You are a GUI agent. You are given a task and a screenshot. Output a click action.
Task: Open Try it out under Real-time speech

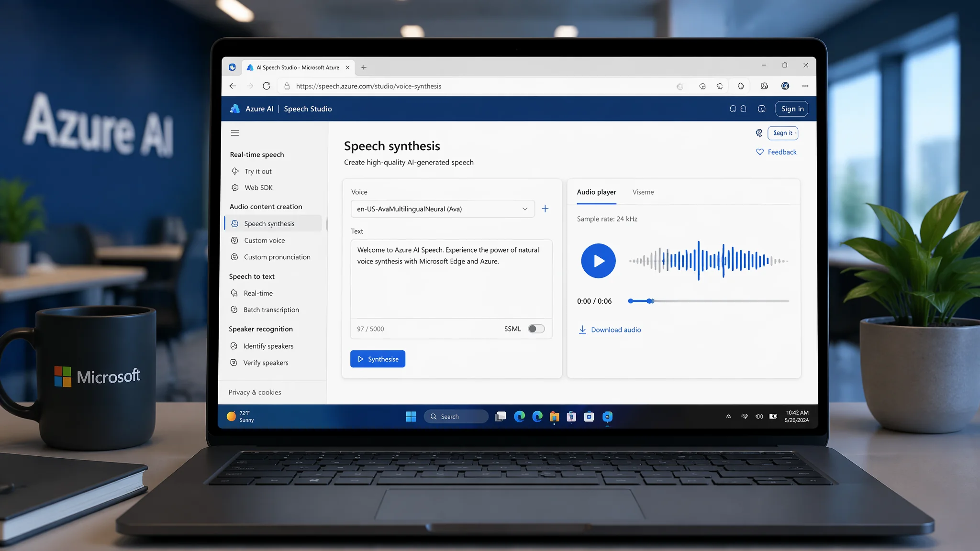(x=258, y=171)
